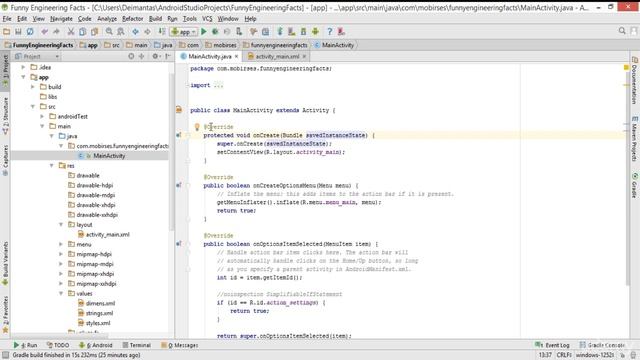Click funnyengineeringfacts breadcrumb in navigation bar

pyautogui.click(x=275, y=45)
